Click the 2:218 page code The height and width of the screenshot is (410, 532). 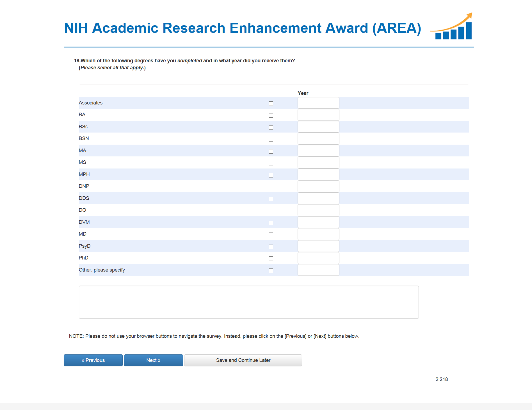(x=442, y=379)
